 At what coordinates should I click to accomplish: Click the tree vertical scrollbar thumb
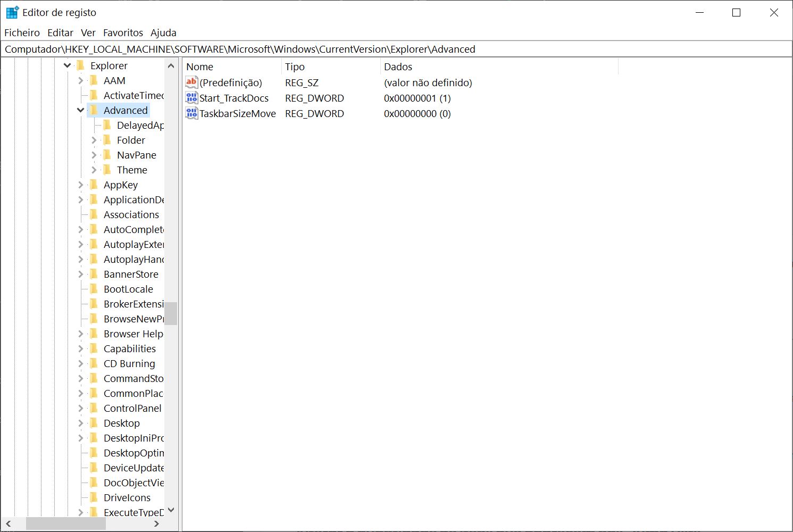171,313
